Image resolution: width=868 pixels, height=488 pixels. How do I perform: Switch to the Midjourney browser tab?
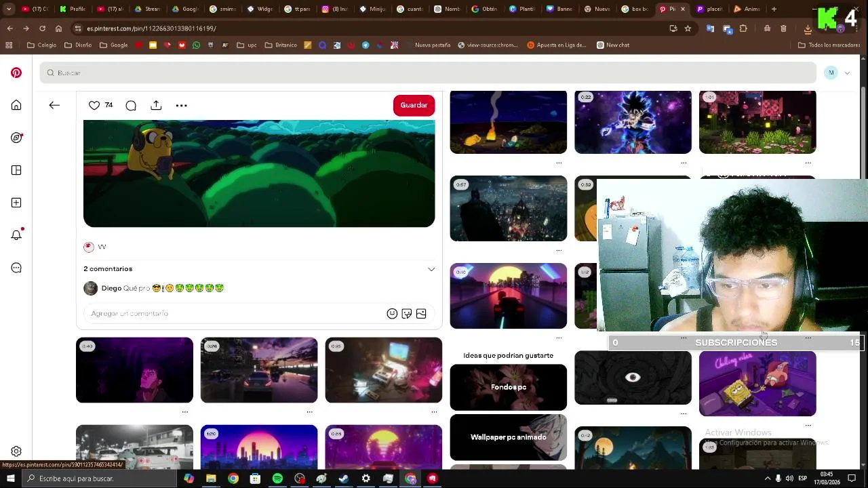tap(372, 9)
